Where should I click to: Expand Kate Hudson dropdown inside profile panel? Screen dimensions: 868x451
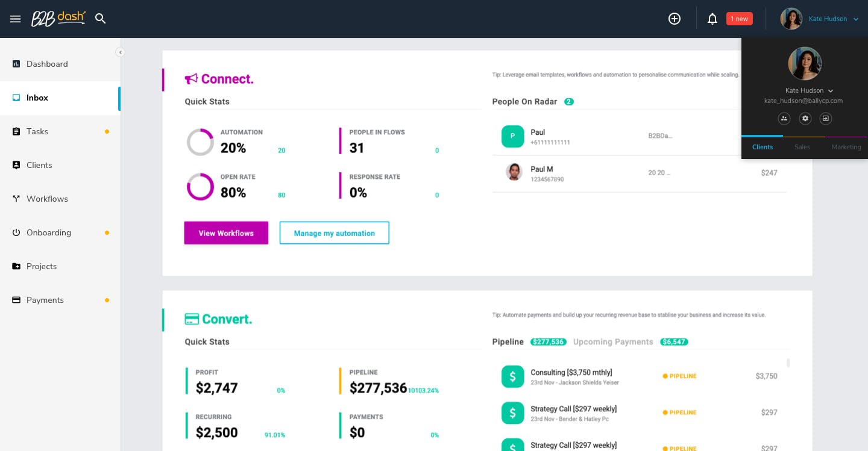[x=831, y=91]
